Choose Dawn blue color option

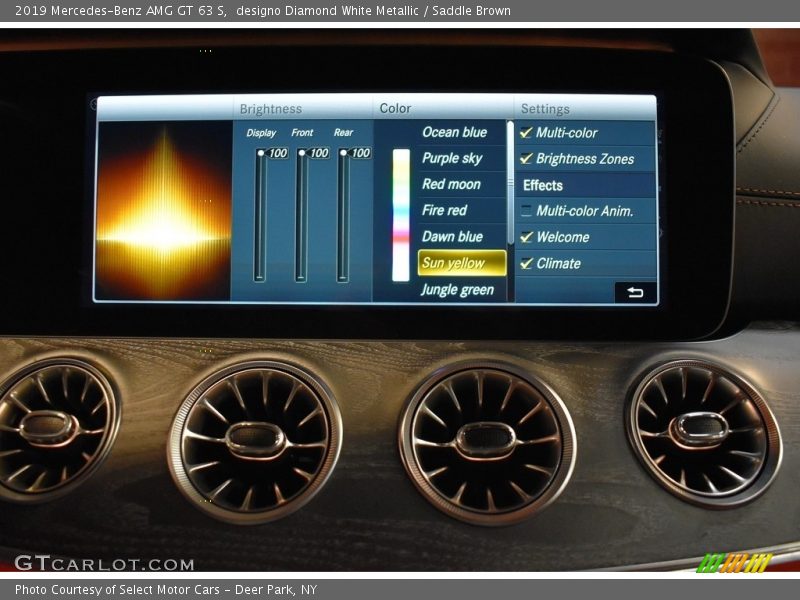pos(452,237)
